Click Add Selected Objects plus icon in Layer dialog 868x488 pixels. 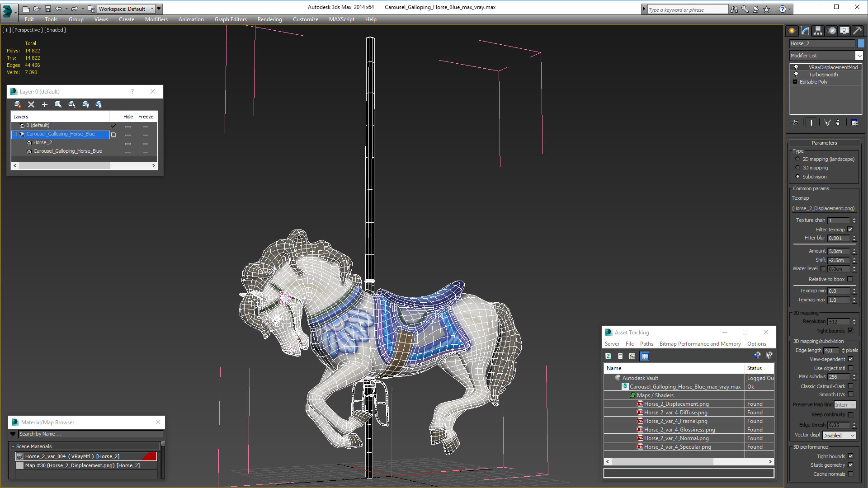pyautogui.click(x=45, y=104)
